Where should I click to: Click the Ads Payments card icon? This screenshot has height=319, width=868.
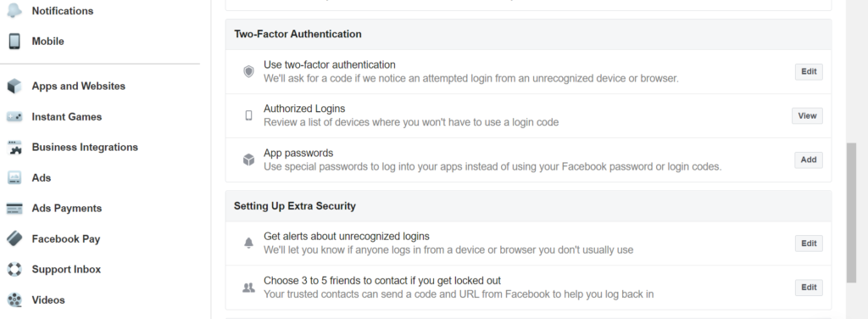click(14, 208)
